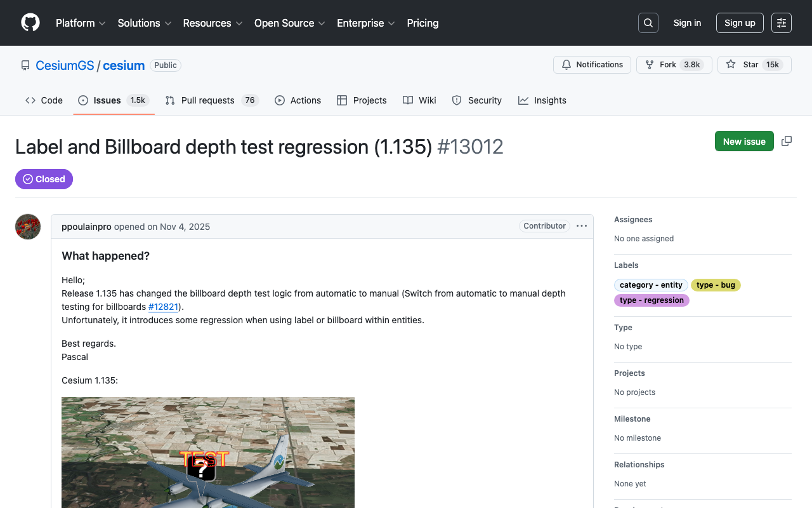This screenshot has width=812, height=508.
Task: Click the New issue button
Action: click(x=744, y=141)
